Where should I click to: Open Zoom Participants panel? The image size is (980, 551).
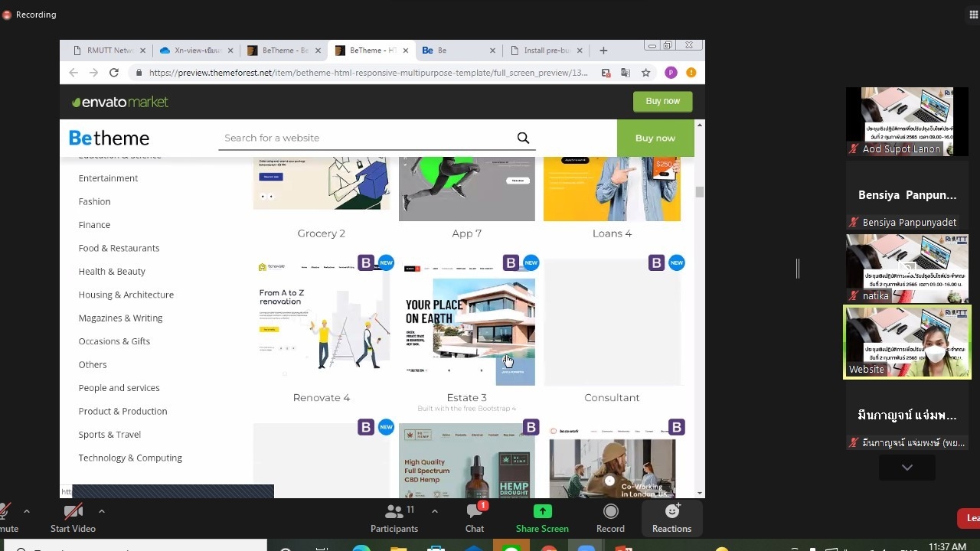(x=394, y=518)
